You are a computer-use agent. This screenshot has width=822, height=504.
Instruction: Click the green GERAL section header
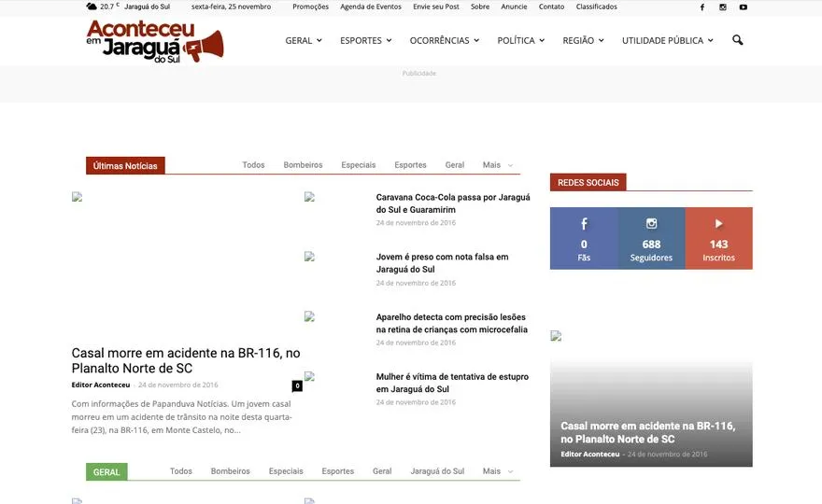[x=106, y=472]
